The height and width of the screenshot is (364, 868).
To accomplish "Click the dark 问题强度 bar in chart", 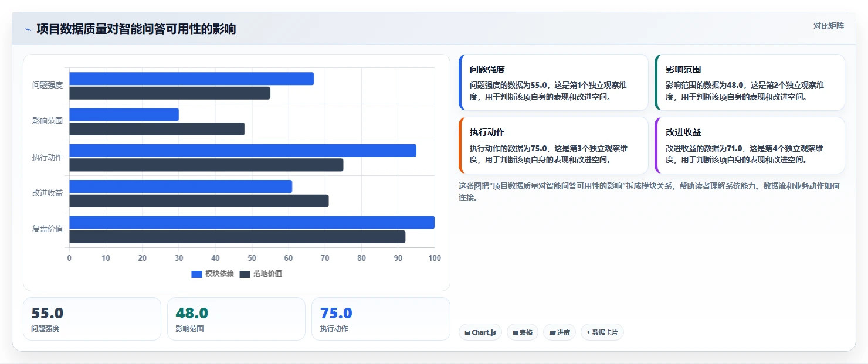I will (x=170, y=93).
